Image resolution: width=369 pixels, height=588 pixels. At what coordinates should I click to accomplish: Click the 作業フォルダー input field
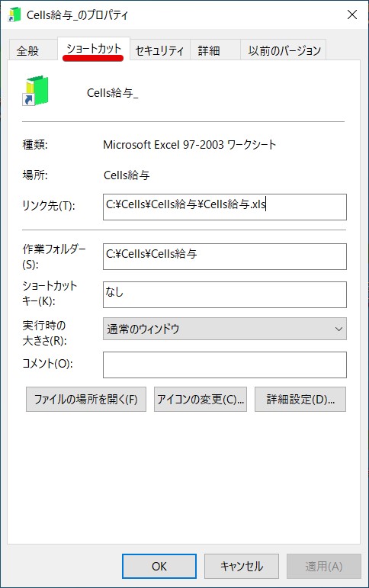(x=225, y=256)
